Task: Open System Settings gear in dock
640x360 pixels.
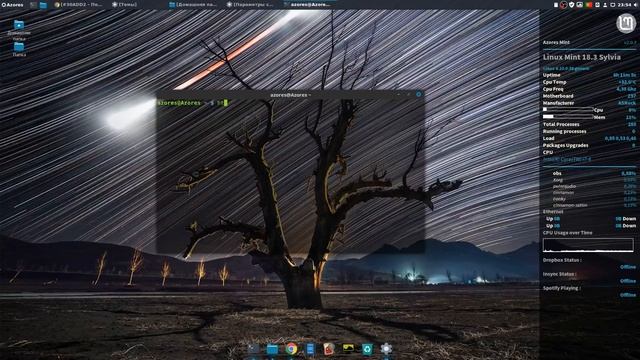Action: click(x=386, y=349)
